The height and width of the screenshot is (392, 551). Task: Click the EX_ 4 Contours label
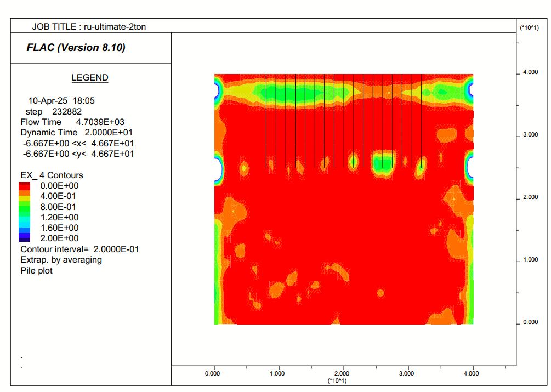click(52, 175)
